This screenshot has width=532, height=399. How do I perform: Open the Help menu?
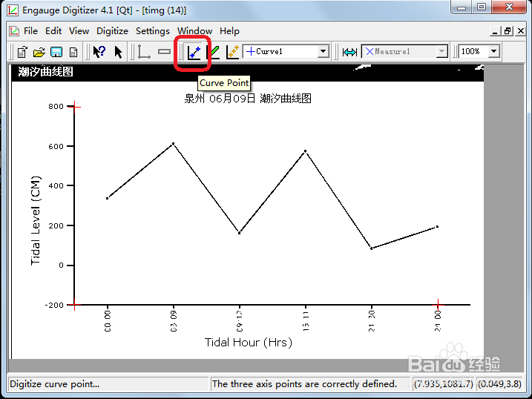(229, 31)
